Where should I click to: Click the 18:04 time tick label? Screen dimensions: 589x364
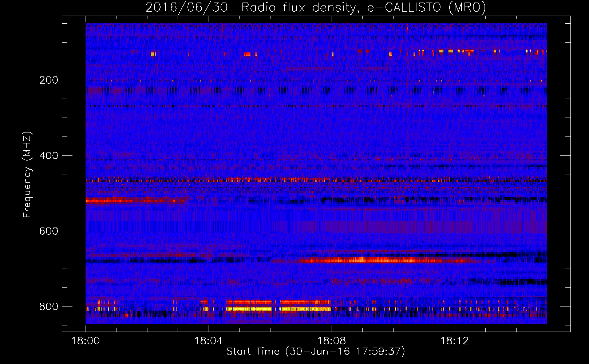point(208,341)
